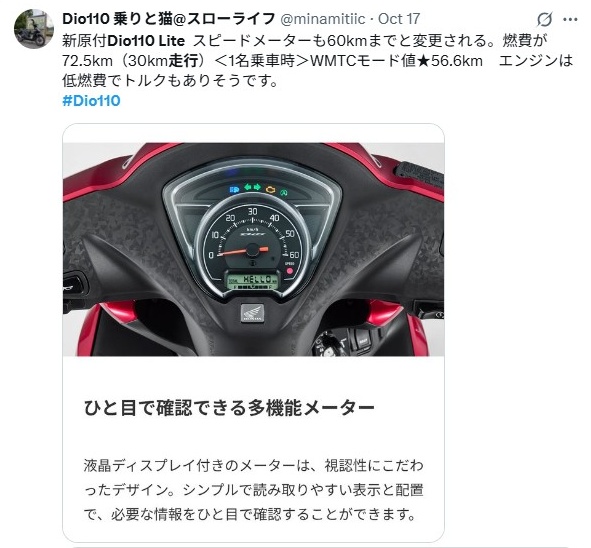This screenshot has height=548, width=591.
Task: Click the HELLO LCD display in the photo
Action: (252, 280)
